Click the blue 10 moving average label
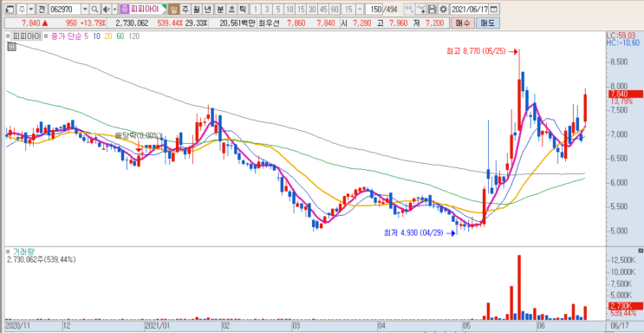The width and height of the screenshot is (644, 333). click(96, 36)
